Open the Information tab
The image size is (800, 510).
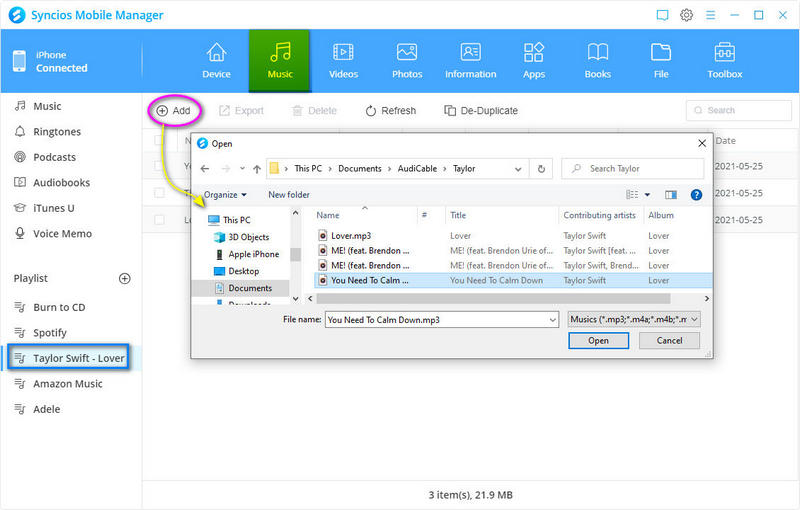tap(470, 61)
